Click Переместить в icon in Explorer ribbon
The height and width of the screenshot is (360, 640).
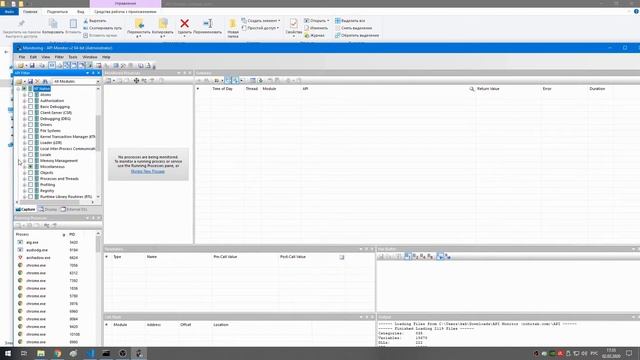pyautogui.click(x=139, y=24)
